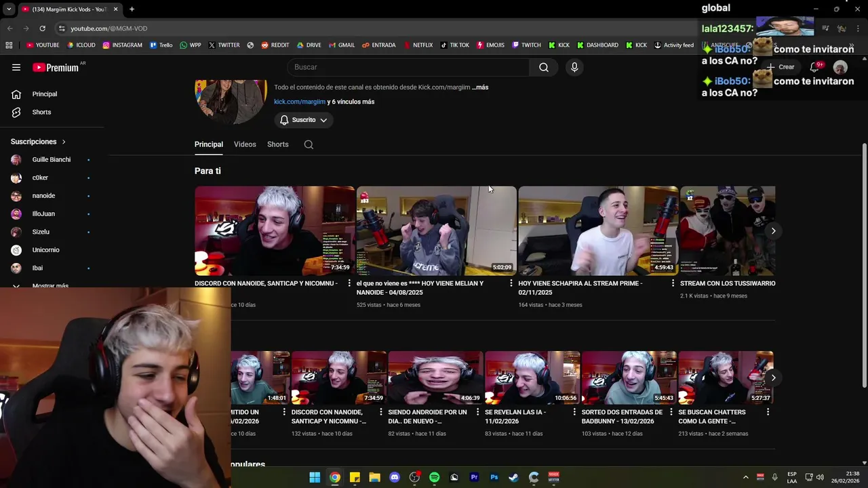Open the YouTube hamburger guide menu
The height and width of the screenshot is (488, 868).
pos(16,67)
